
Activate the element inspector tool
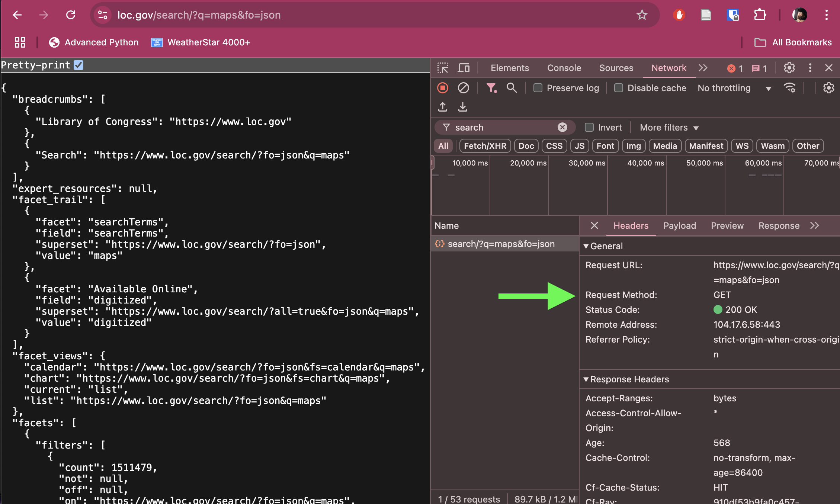[x=443, y=68]
